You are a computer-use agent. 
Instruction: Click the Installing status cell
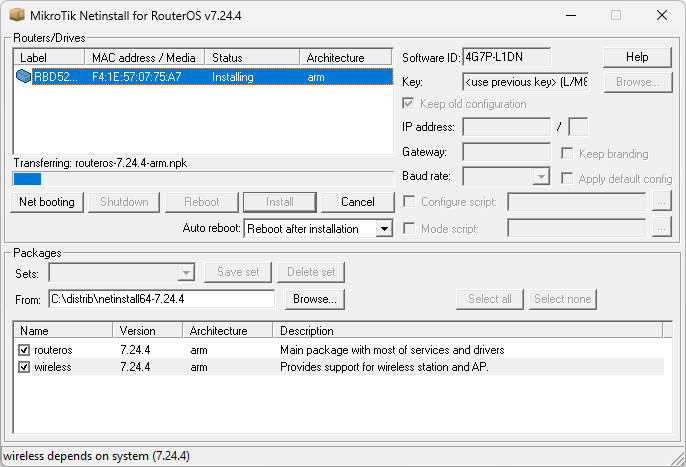[233, 77]
